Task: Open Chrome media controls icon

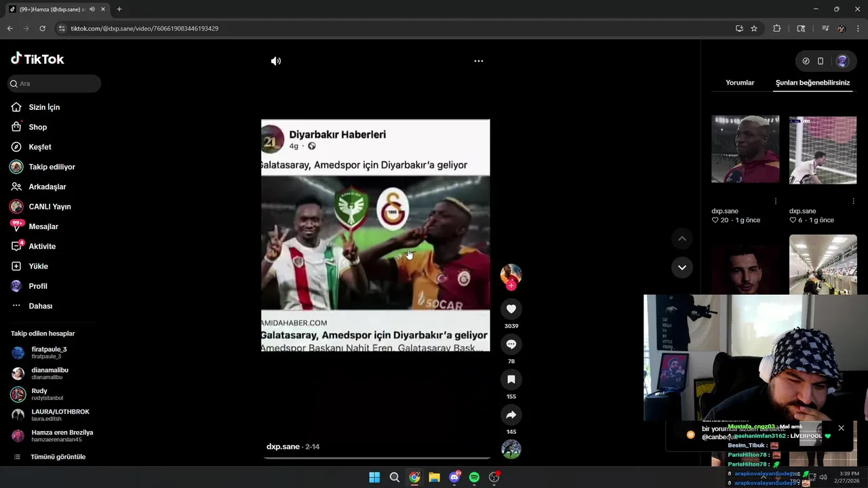Action: click(x=825, y=28)
